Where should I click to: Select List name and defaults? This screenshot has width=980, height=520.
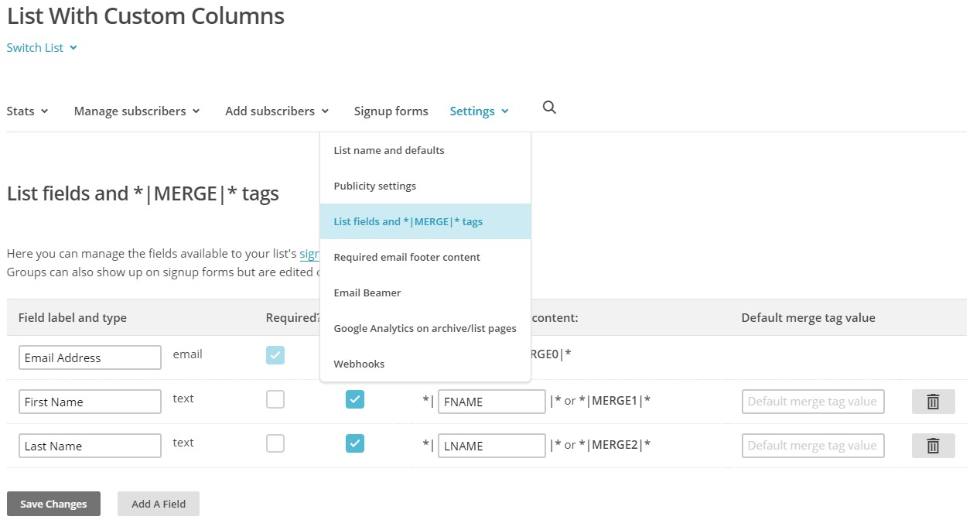[x=425, y=150]
